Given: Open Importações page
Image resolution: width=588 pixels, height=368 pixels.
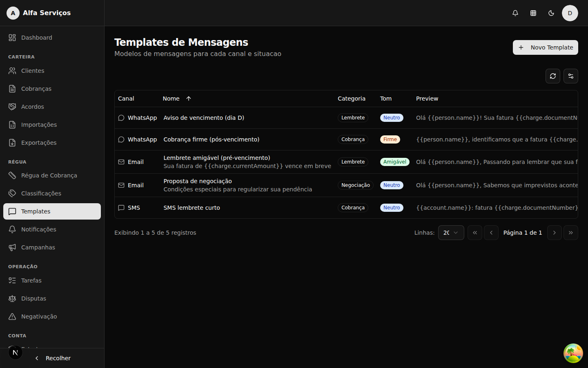Looking at the screenshot, I should pos(52,125).
